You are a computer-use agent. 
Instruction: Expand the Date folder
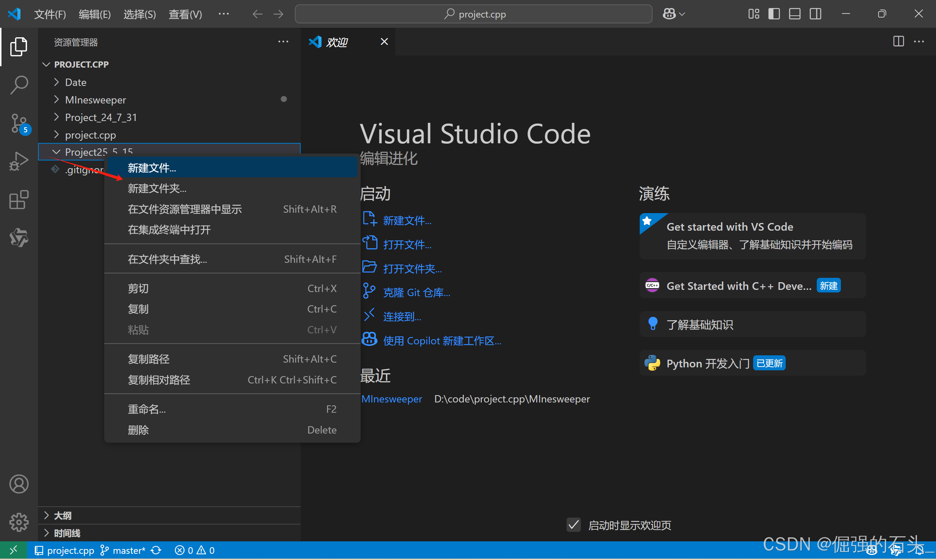[x=75, y=82]
